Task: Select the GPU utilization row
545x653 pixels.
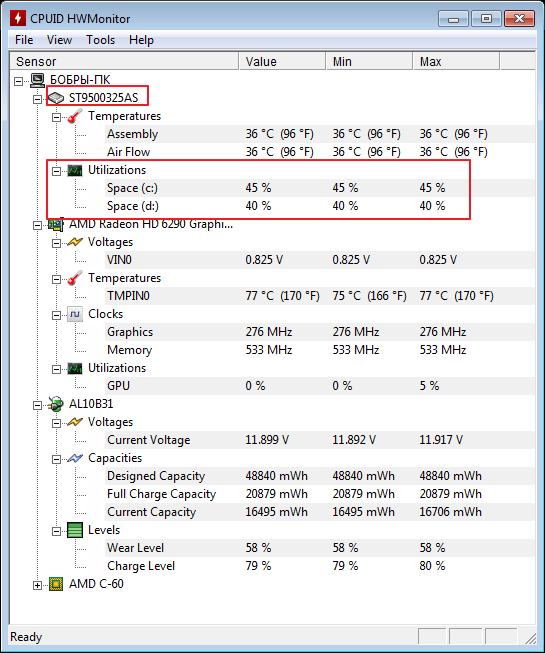Action: coord(320,386)
